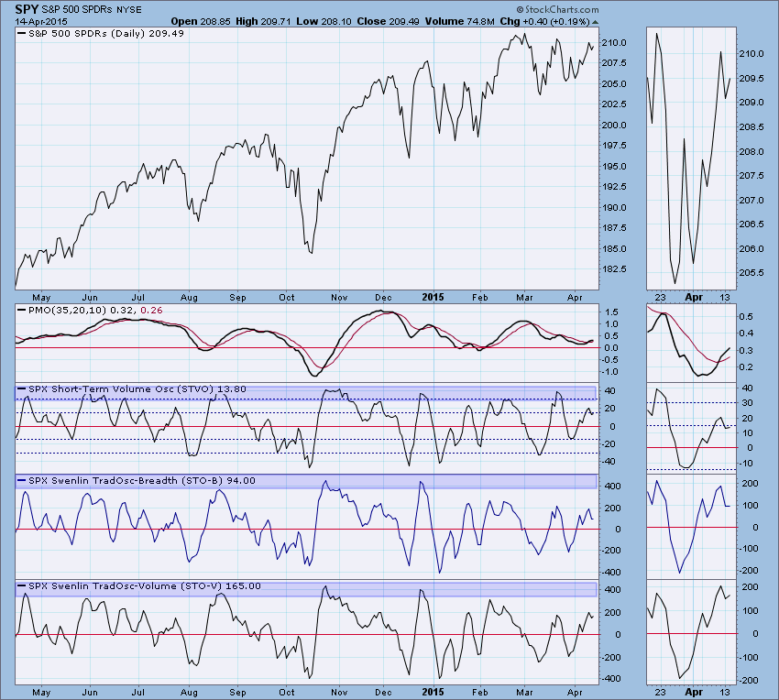
Task: Click the '2015' label under the STO-V panel
Action: coord(433,692)
